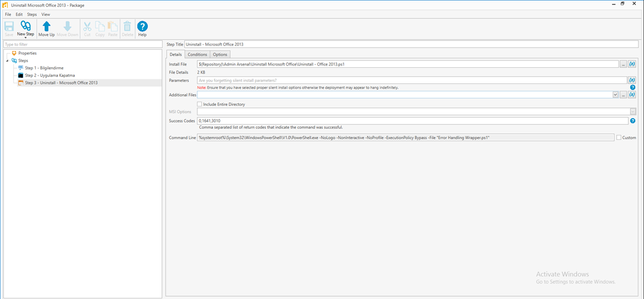Click the Properties node icon in tree
The width and height of the screenshot is (644, 299).
15,53
